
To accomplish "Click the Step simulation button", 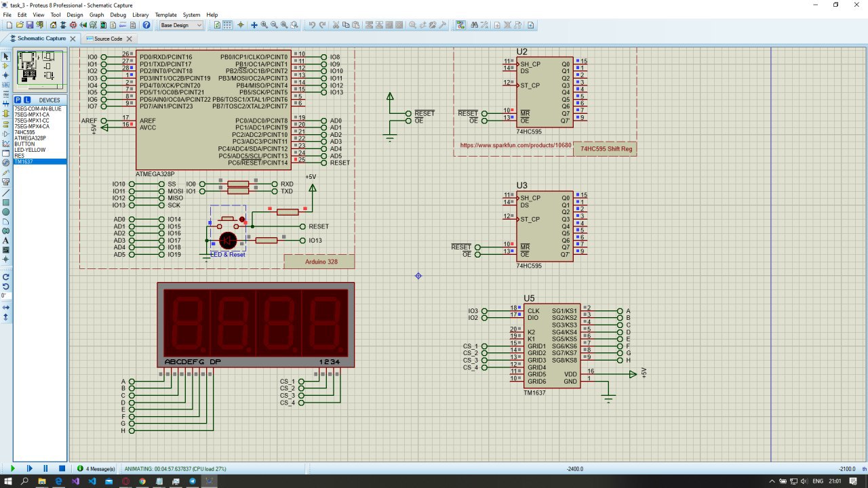I will click(x=29, y=468).
